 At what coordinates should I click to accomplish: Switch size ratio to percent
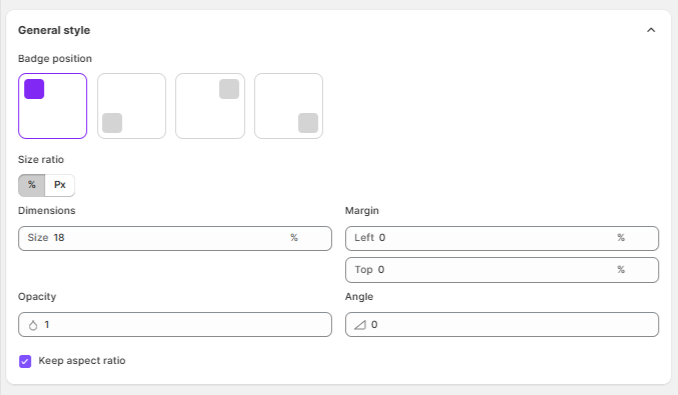32,185
